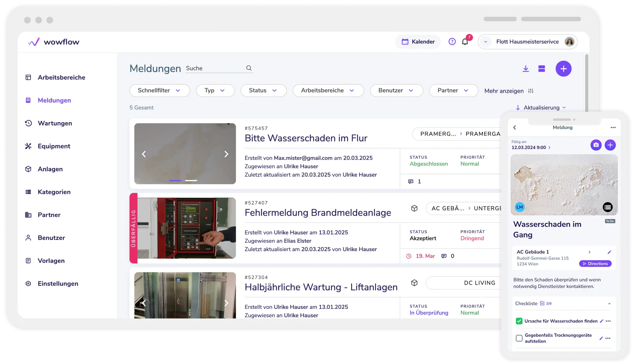Viewport: 633px width, 364px height.
Task: Create a new Meldung with plus button
Action: tap(563, 69)
